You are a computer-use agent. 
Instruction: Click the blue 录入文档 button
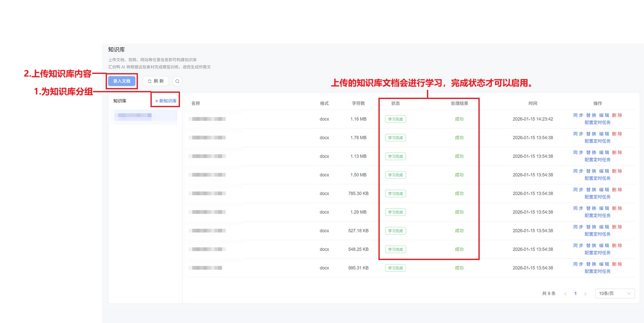tap(122, 81)
